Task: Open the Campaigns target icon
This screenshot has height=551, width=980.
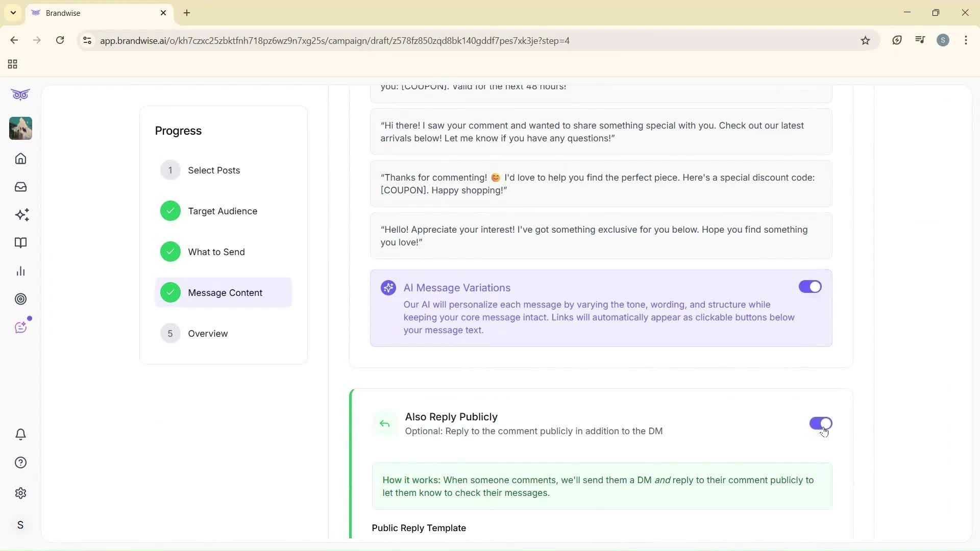Action: pos(20,299)
